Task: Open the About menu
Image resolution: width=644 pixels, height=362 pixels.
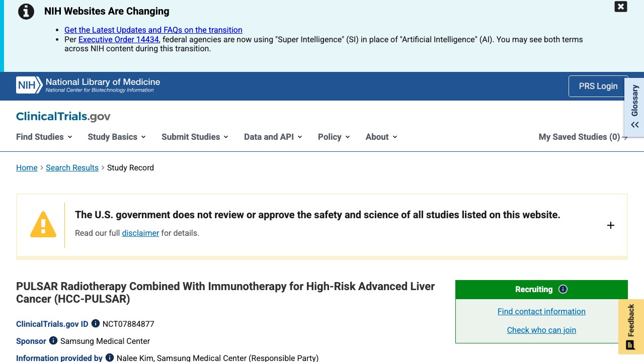Action: click(x=381, y=137)
